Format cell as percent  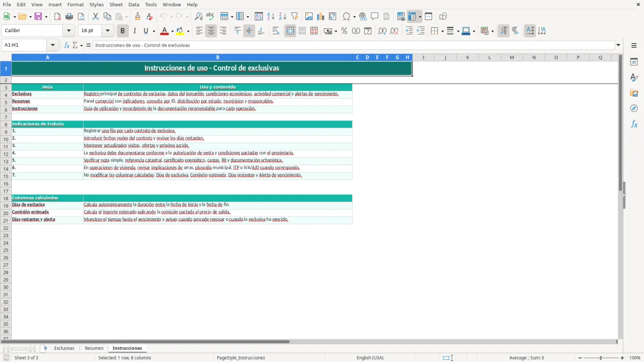coord(345,31)
